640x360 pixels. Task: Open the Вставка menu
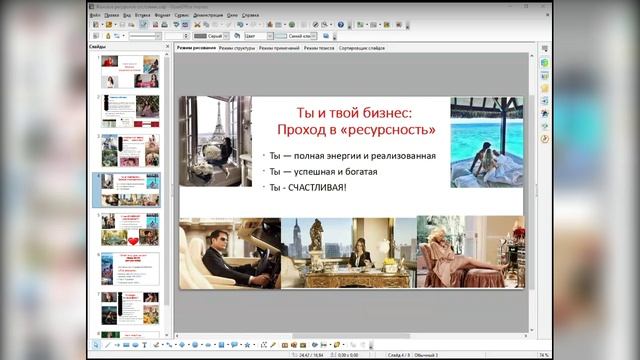click(142, 15)
